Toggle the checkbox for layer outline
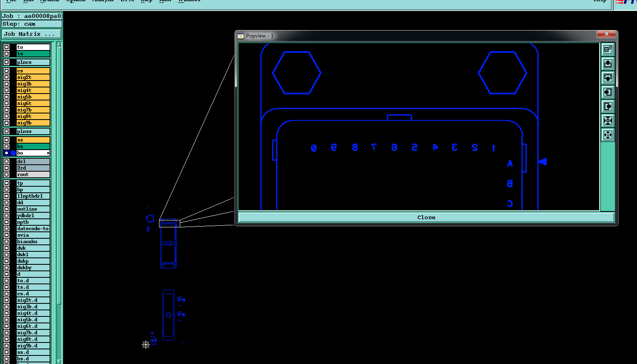637x364 pixels. pyautogui.click(x=7, y=209)
